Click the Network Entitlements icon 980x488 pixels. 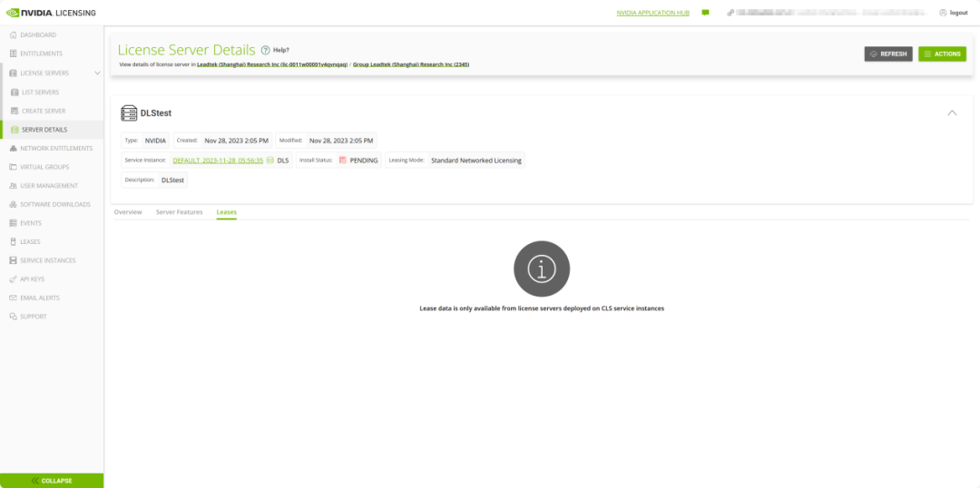[x=13, y=148]
